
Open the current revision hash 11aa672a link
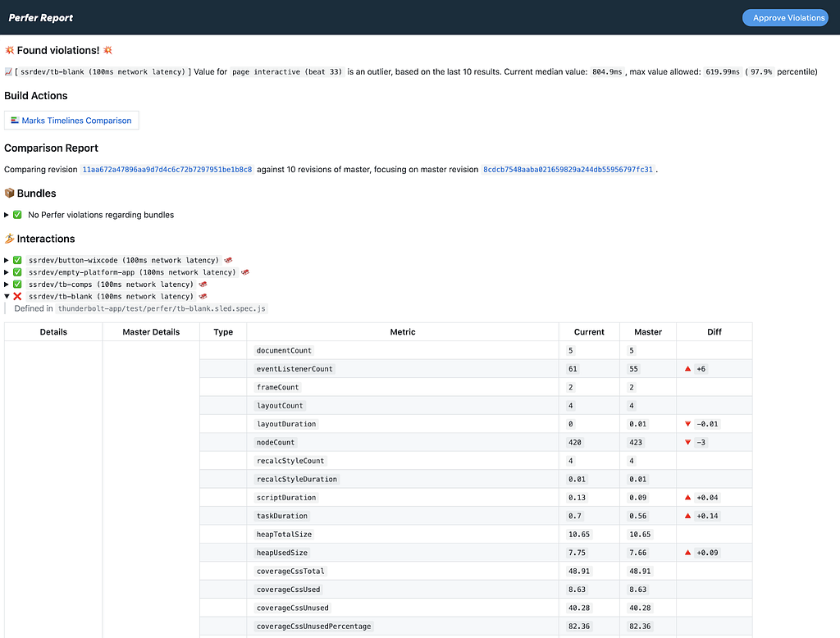point(167,169)
